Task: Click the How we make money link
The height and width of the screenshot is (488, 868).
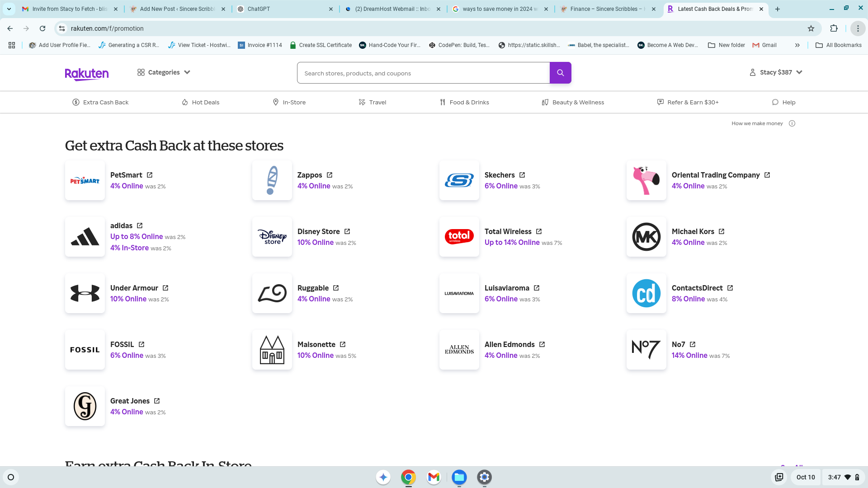Action: pos(757,123)
